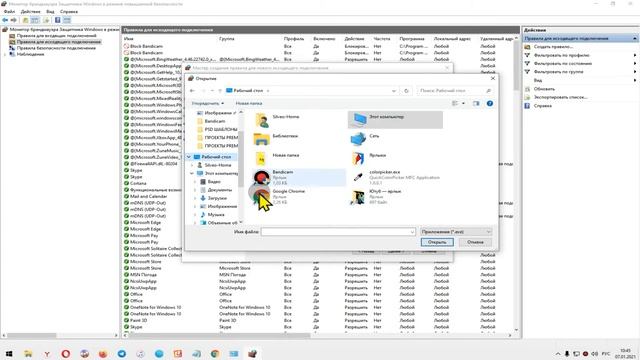The width and height of the screenshot is (640, 360).
Task: Select Музыка in the navigation pane
Action: [x=216, y=215]
